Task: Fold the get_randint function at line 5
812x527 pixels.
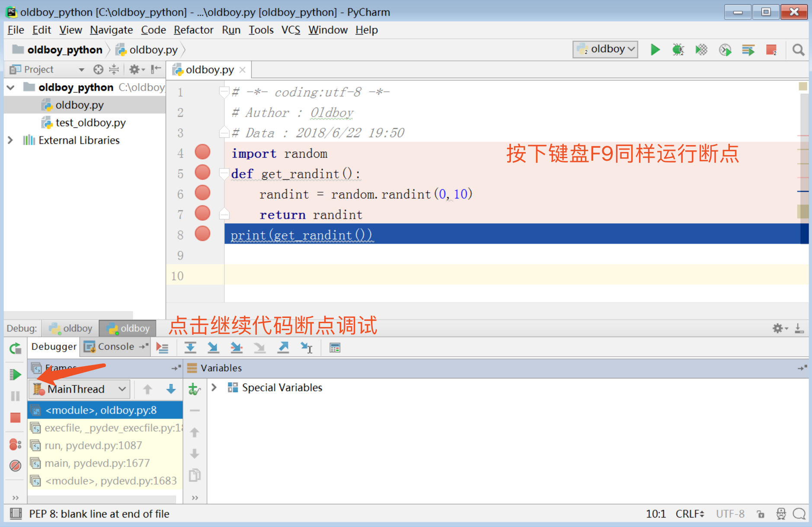Action: 224,174
